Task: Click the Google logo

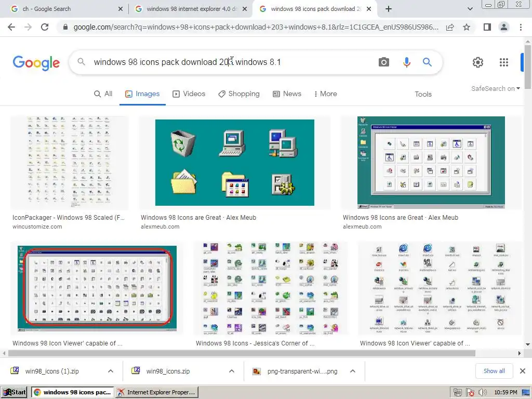Action: (x=36, y=63)
